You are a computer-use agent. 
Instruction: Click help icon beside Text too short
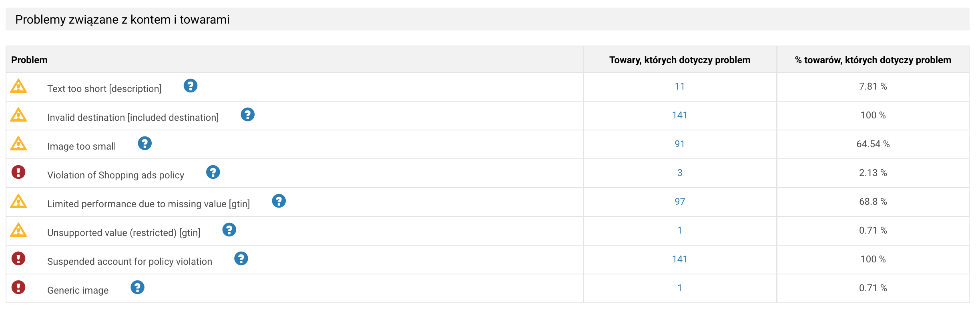191,86
